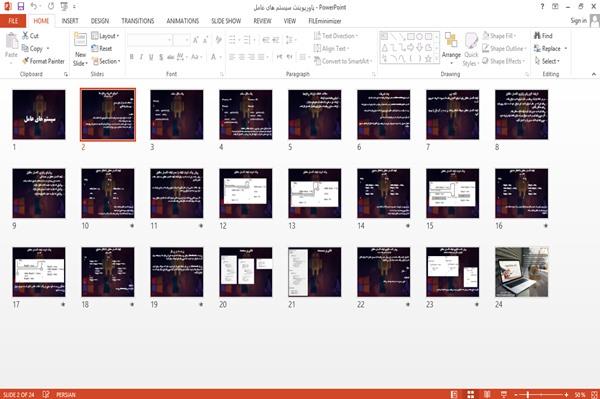Click the spell check icon in status bar

pyautogui.click(x=46, y=394)
